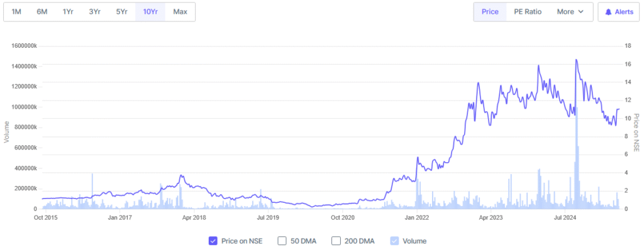Select the 1Yr range tab
The image size is (644, 250).
[x=68, y=12]
